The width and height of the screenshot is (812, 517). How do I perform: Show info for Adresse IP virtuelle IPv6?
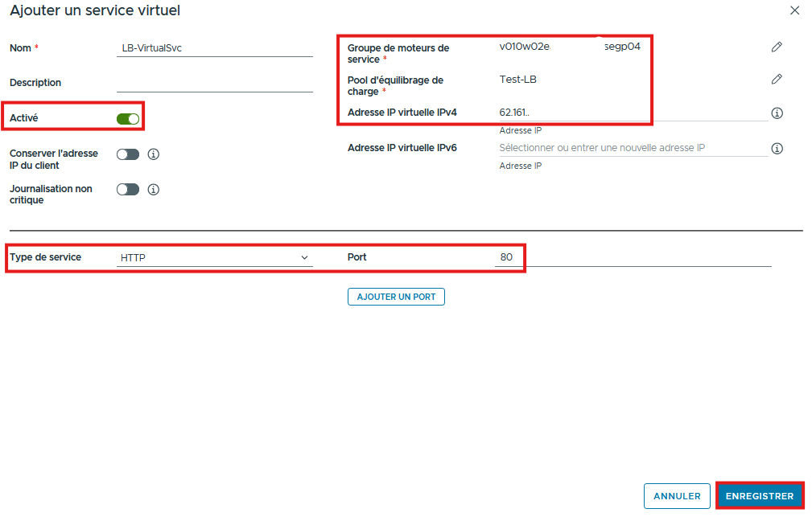[777, 149]
